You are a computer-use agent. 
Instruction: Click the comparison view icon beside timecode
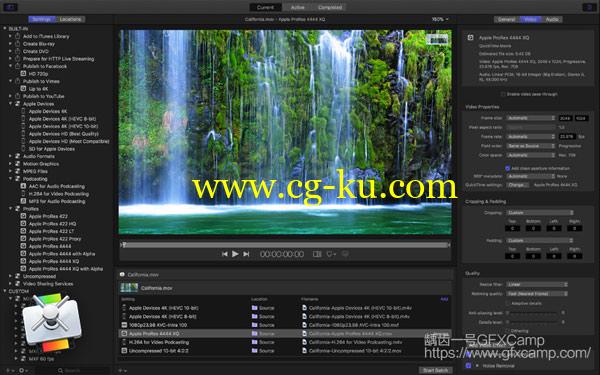click(x=317, y=254)
